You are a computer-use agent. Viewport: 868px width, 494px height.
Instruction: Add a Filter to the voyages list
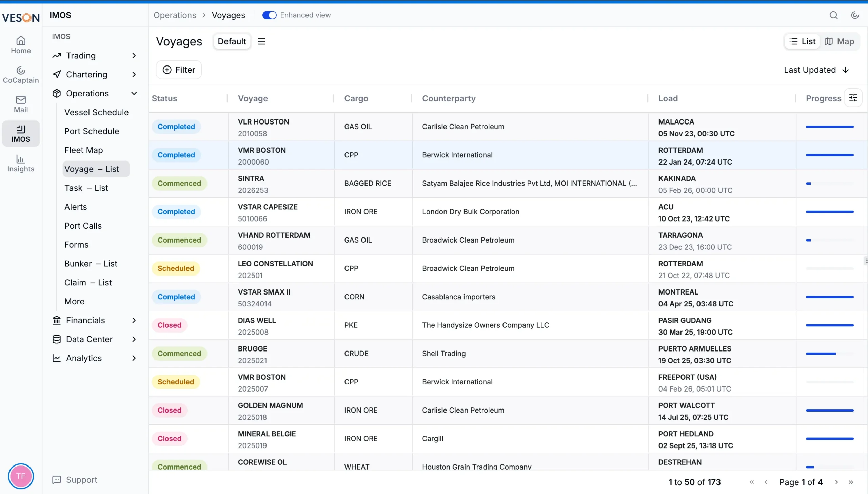179,70
